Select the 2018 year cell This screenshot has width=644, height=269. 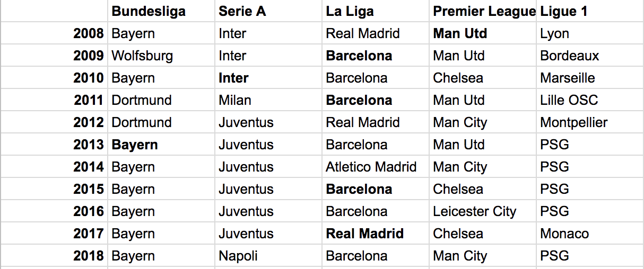click(x=54, y=256)
